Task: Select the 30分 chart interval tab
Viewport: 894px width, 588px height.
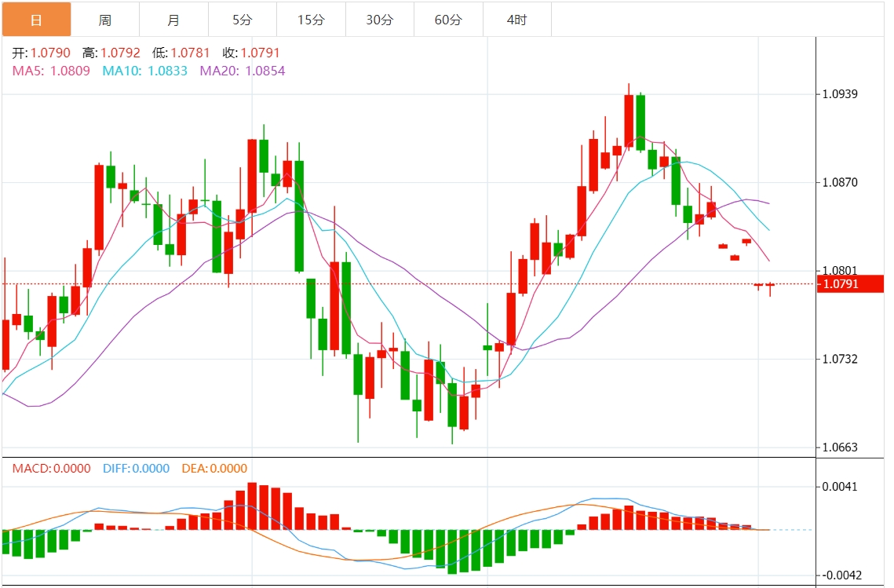Action: pyautogui.click(x=380, y=20)
